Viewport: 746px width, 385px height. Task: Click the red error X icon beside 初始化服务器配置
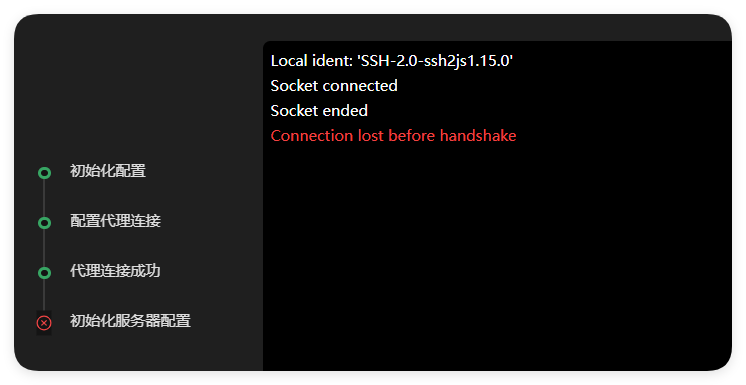44,323
